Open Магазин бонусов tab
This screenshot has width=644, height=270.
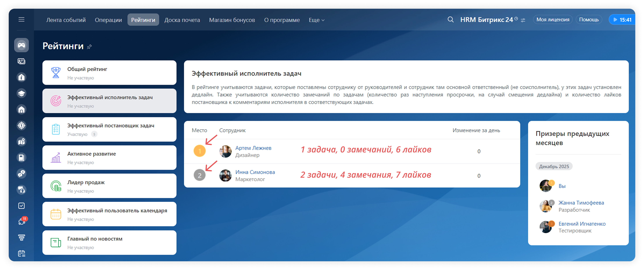coord(232,20)
